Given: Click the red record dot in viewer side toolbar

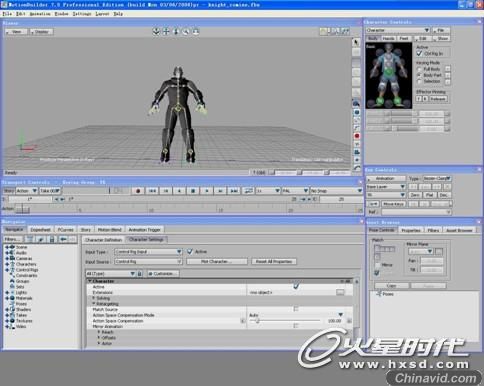Looking at the screenshot, I should pos(357,136).
